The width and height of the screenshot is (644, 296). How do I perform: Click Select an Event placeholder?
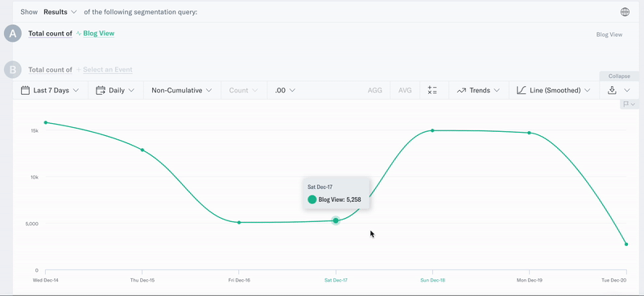point(108,70)
